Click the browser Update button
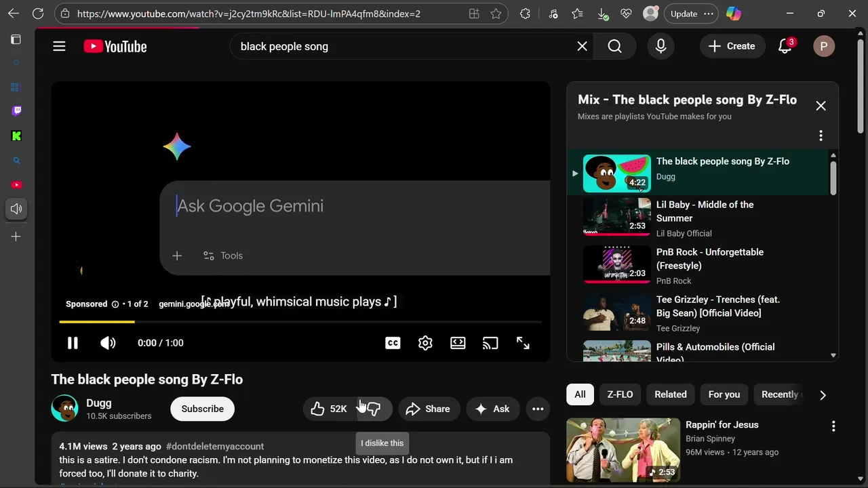 690,14
